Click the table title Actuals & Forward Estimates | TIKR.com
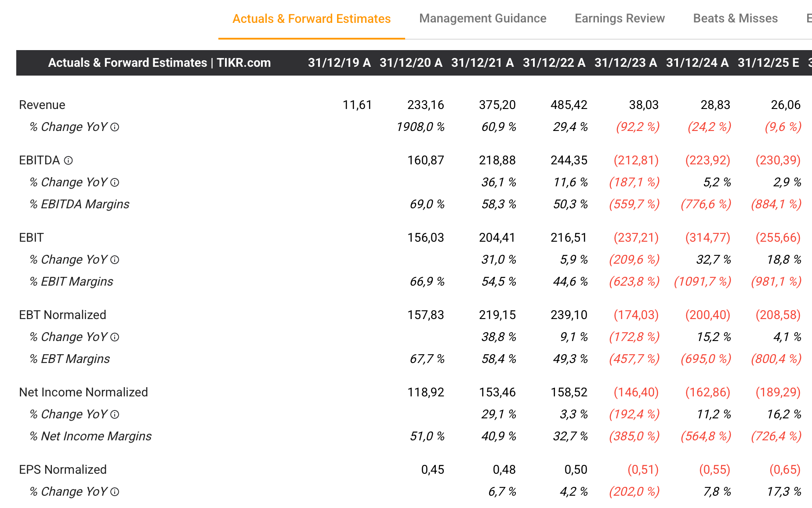Viewport: 812px width, 508px height. click(159, 63)
